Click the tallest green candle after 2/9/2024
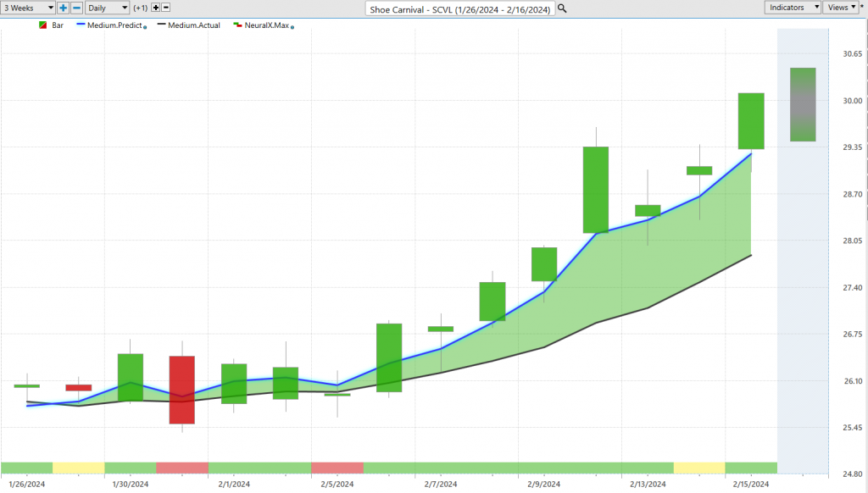The height and width of the screenshot is (493, 868). (x=596, y=190)
